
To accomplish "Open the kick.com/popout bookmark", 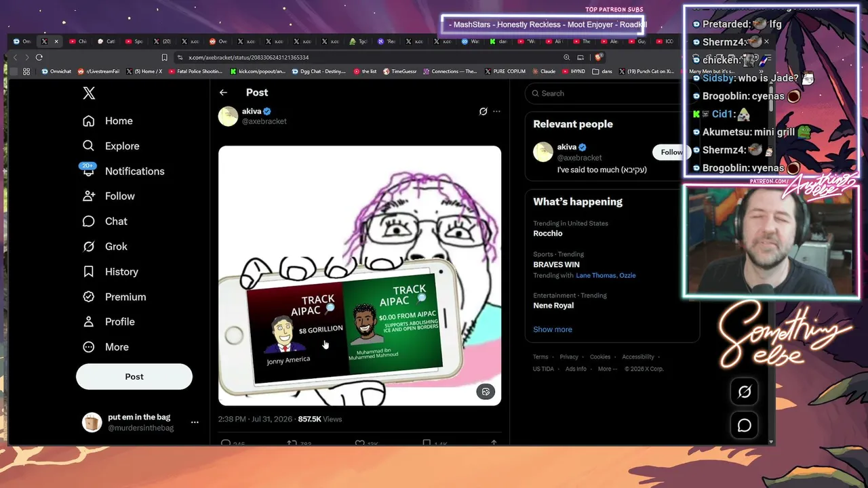I will click(x=258, y=71).
